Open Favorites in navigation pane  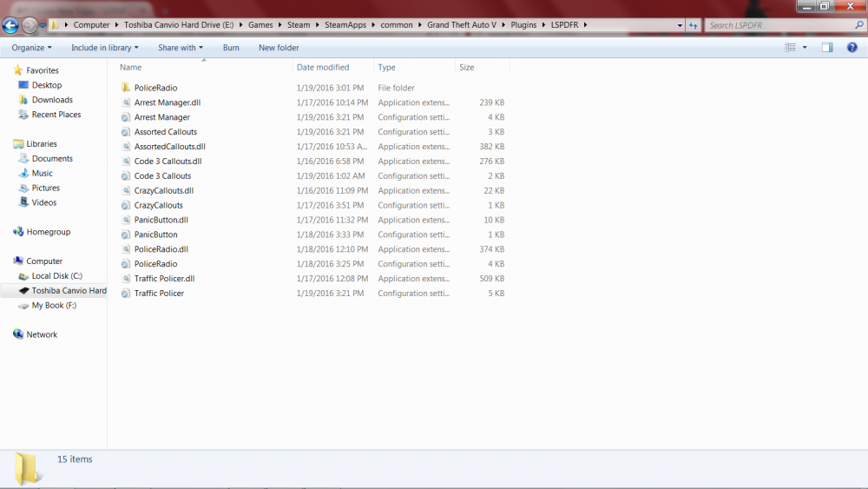click(x=42, y=70)
